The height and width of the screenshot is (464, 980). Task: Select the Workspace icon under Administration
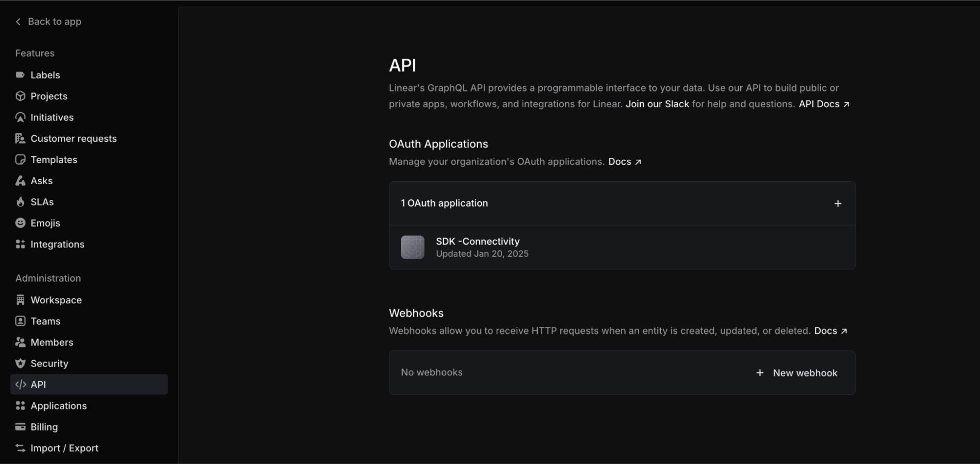(20, 299)
